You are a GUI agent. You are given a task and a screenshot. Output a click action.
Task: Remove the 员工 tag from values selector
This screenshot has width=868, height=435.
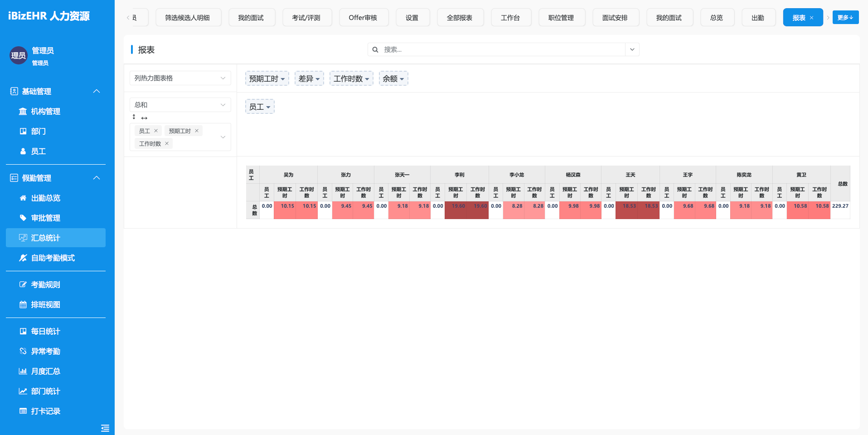[156, 131]
